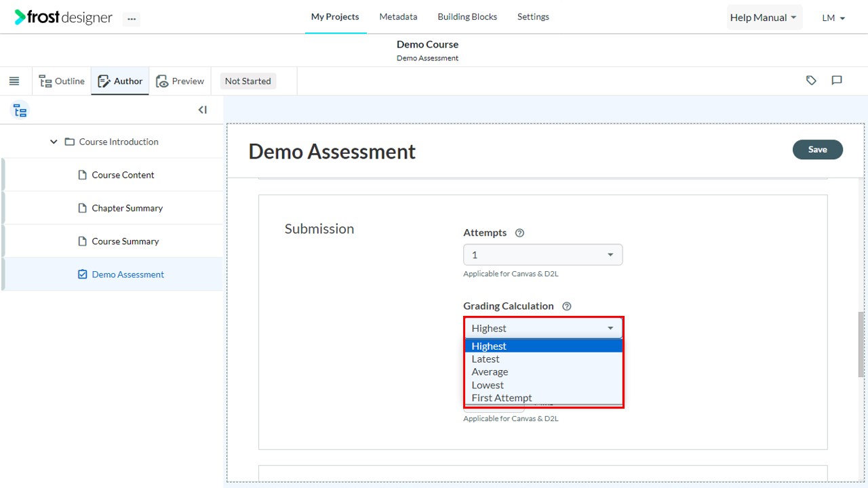
Task: Open the Help Manual dropdown
Action: click(764, 18)
